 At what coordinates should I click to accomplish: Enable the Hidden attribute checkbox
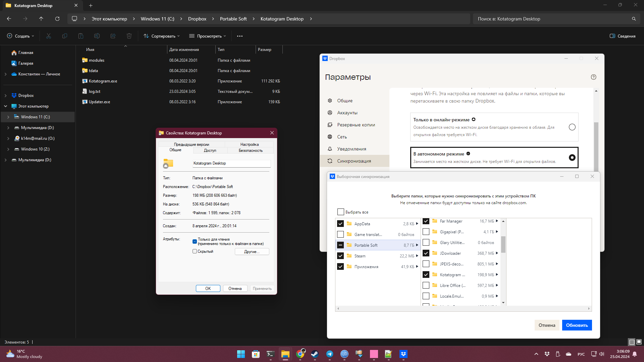point(195,251)
